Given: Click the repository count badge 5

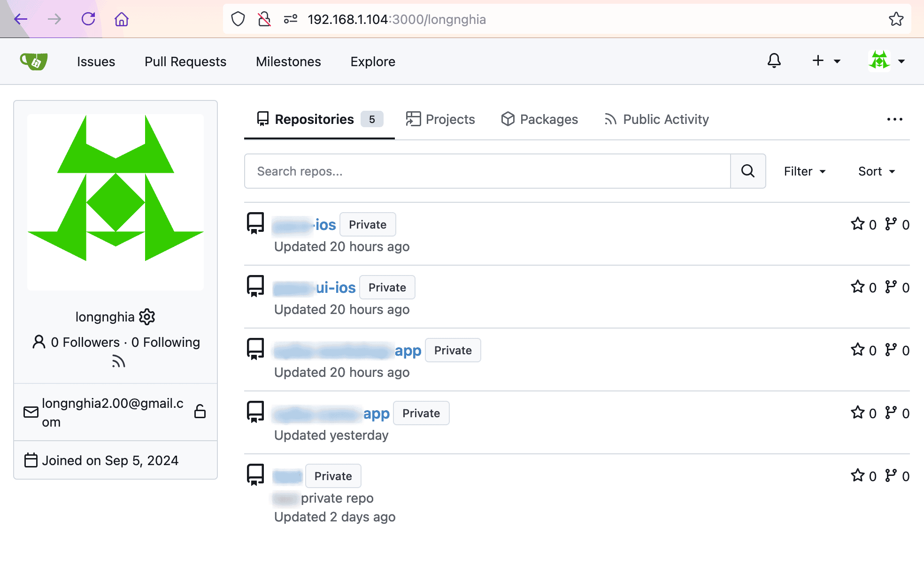Looking at the screenshot, I should click(x=372, y=119).
